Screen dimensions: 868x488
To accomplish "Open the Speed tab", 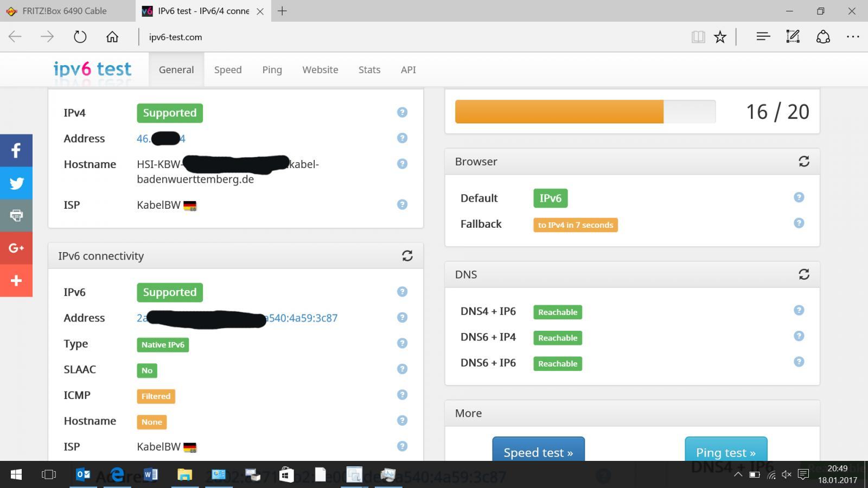I will (228, 69).
